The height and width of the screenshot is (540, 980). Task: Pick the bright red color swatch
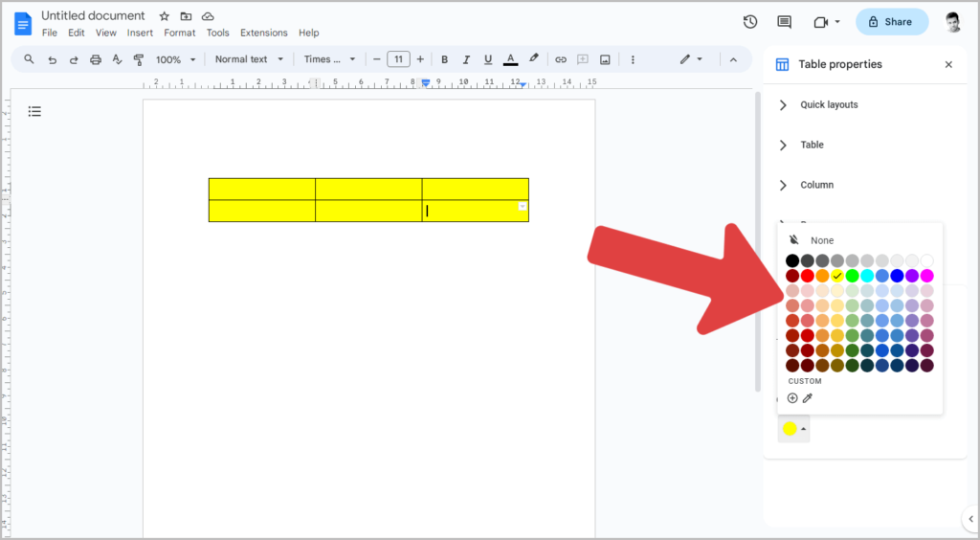coord(808,276)
